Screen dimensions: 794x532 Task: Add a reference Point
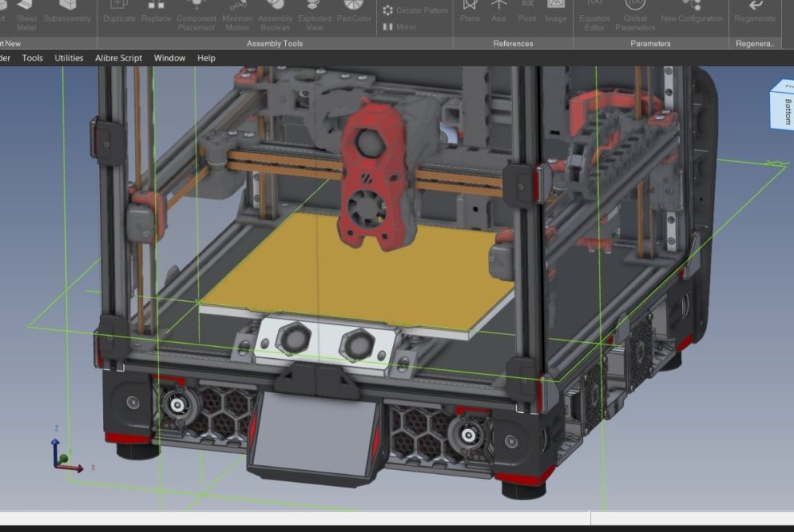click(527, 12)
